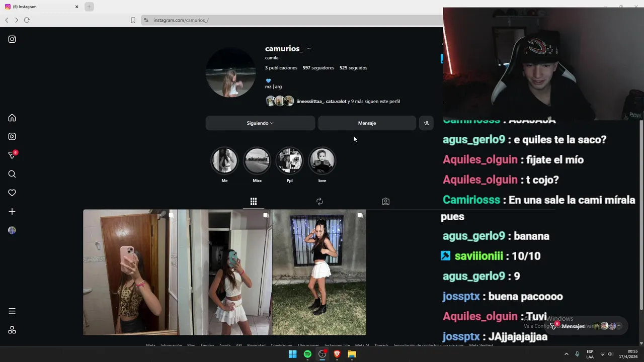
Task: Open site info icon in address bar
Action: tap(146, 20)
